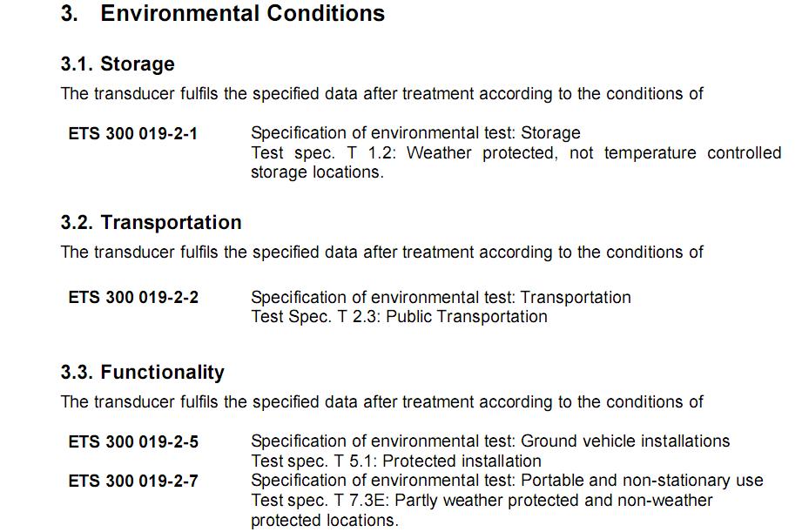802x532 pixels.
Task: Click the "Specification of environmental test: Storage" line
Action: pos(415,134)
